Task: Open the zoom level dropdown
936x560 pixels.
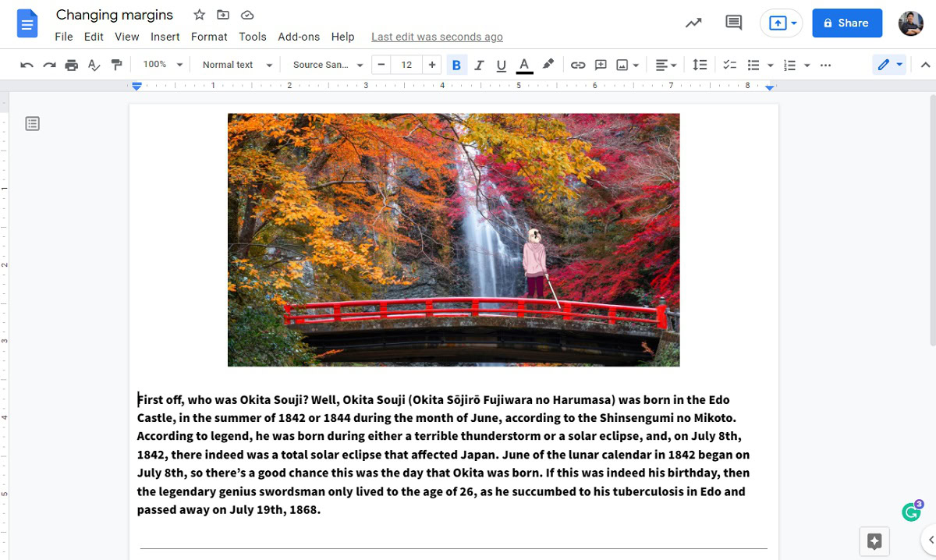Action: point(162,65)
